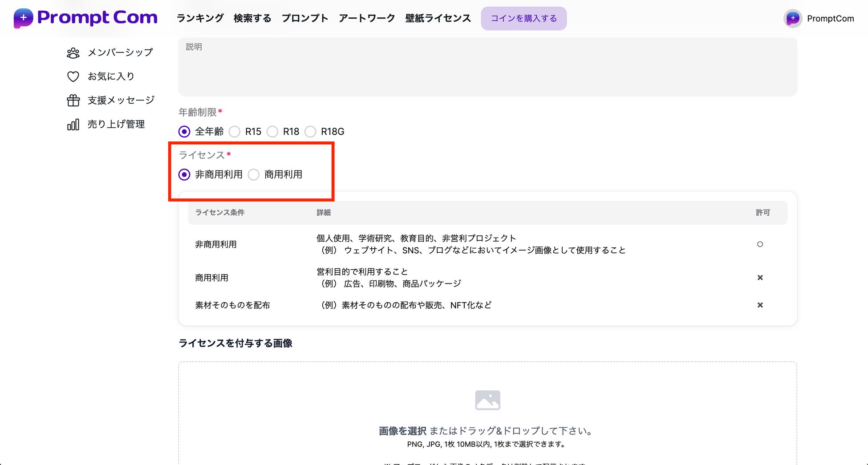The image size is (868, 465).
Task: Click the heart icon for お気に入り
Action: click(73, 77)
